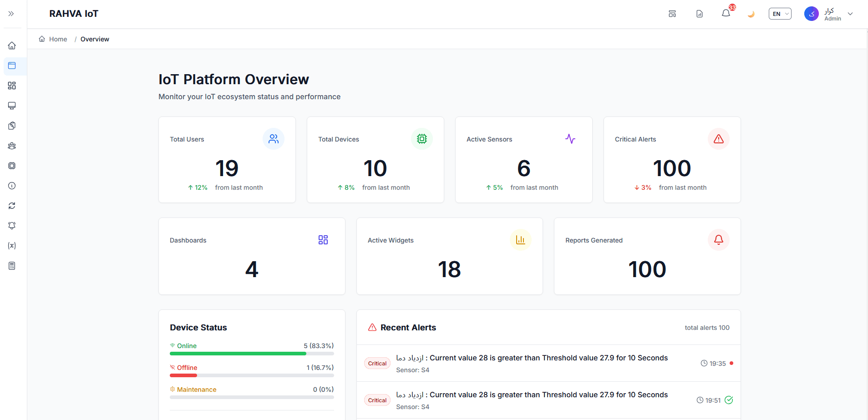The width and height of the screenshot is (868, 420).
Task: Open the sync refresh icon in sidebar
Action: click(x=12, y=206)
